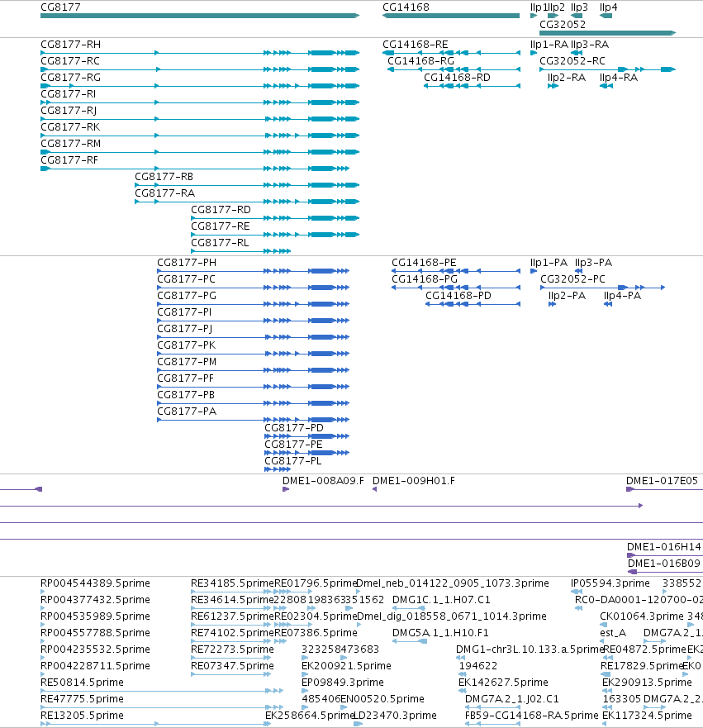The height and width of the screenshot is (728, 703).
Task: Select feature DME1-016B09
Action: [x=666, y=572]
